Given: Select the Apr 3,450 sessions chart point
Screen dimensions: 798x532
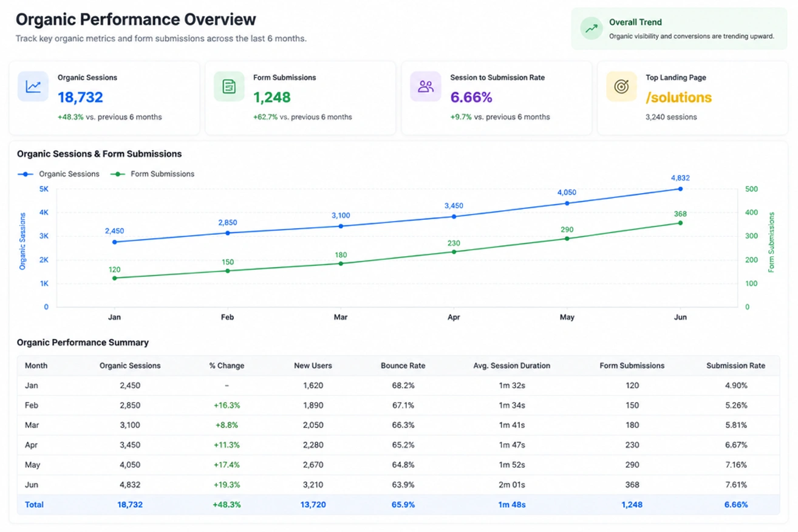Looking at the screenshot, I should pos(454,216).
